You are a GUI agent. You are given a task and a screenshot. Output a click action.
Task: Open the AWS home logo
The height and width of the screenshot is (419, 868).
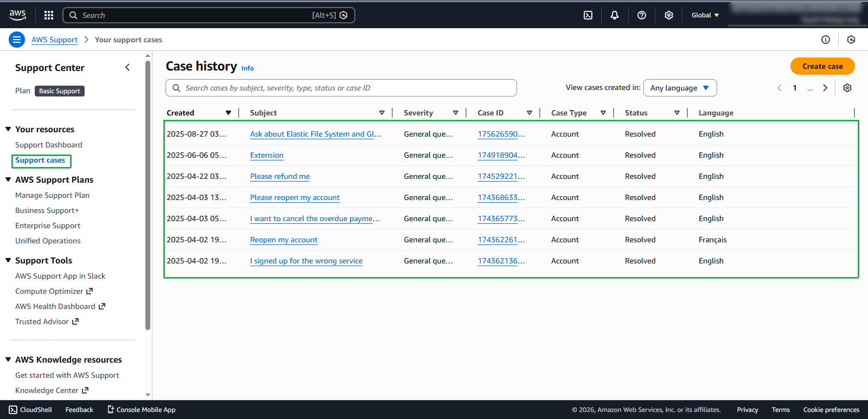tap(17, 15)
